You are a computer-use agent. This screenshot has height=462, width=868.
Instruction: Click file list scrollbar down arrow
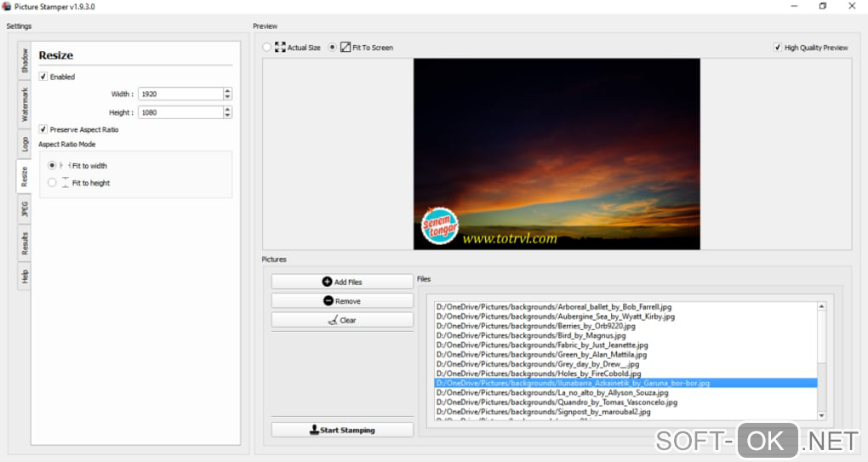[x=821, y=415]
